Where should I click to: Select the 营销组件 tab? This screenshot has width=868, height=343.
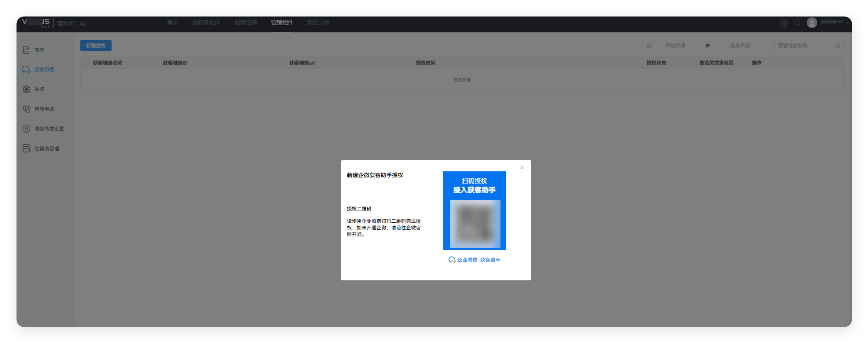point(282,23)
